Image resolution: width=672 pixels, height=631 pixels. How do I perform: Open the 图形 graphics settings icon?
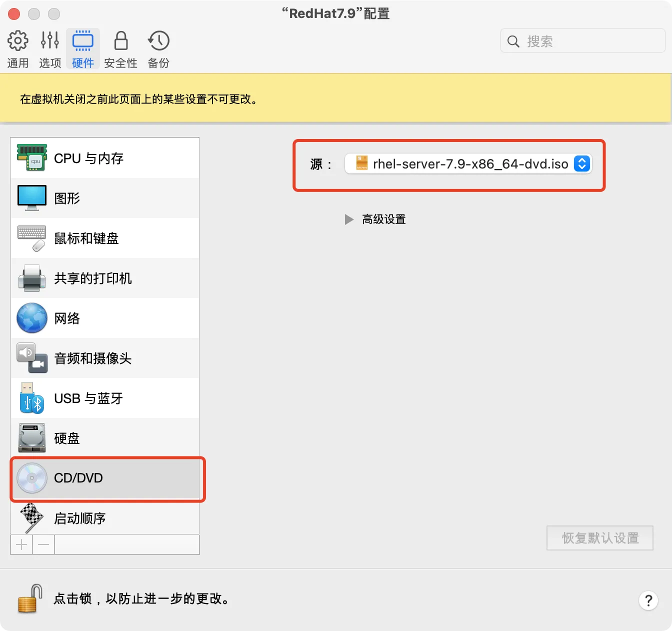coord(31,198)
